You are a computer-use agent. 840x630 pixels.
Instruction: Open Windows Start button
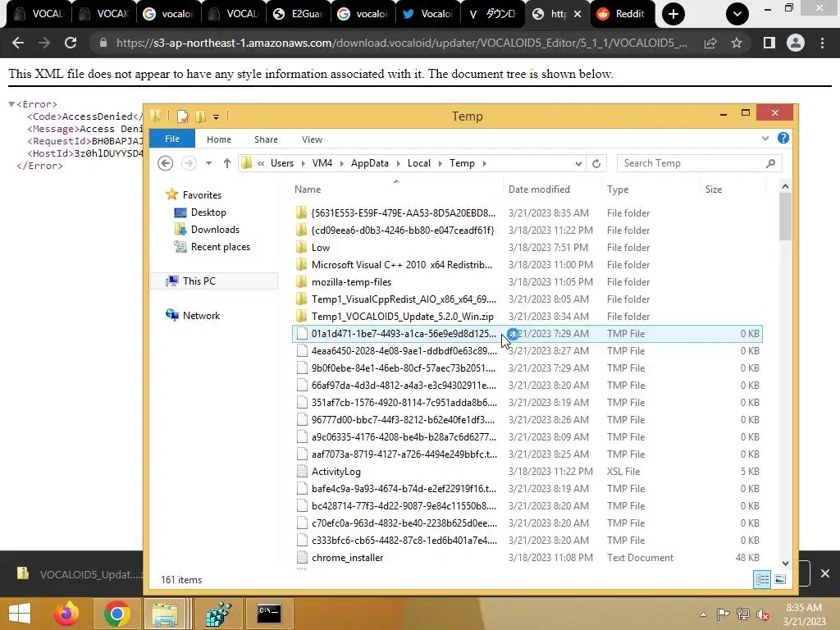tap(20, 614)
